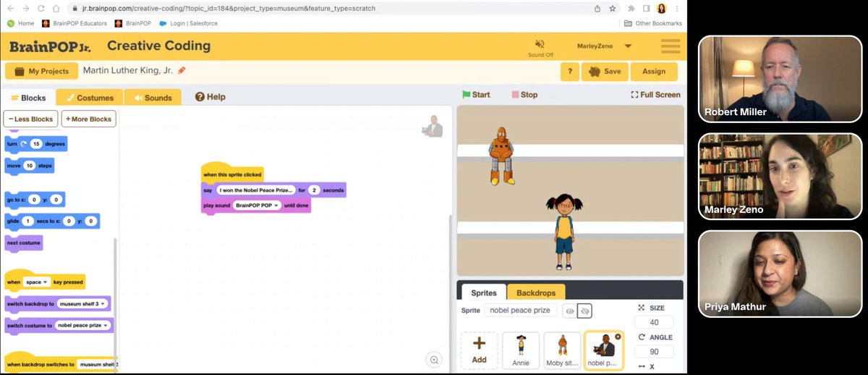This screenshot has width=868, height=375.
Task: Select the Backdrops tab
Action: pyautogui.click(x=536, y=292)
